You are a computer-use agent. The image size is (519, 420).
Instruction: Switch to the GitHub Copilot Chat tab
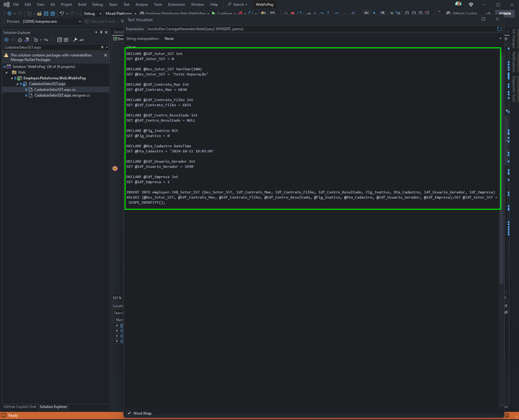pyautogui.click(x=20, y=407)
